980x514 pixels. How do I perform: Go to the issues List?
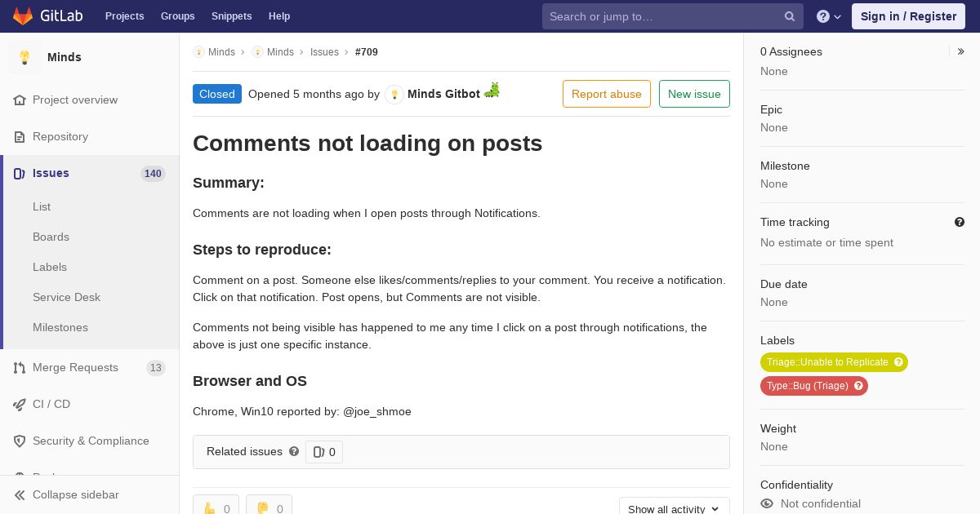[x=42, y=206]
